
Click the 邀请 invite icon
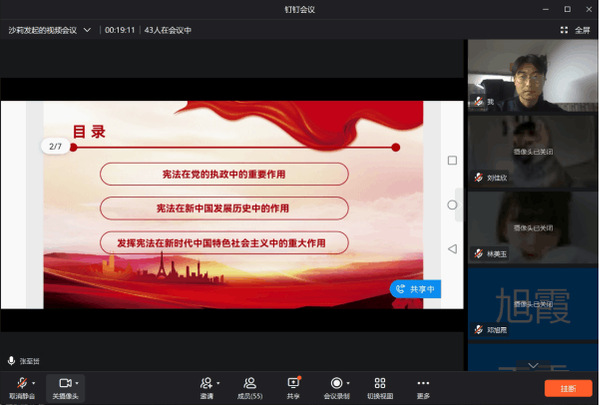pyautogui.click(x=206, y=383)
